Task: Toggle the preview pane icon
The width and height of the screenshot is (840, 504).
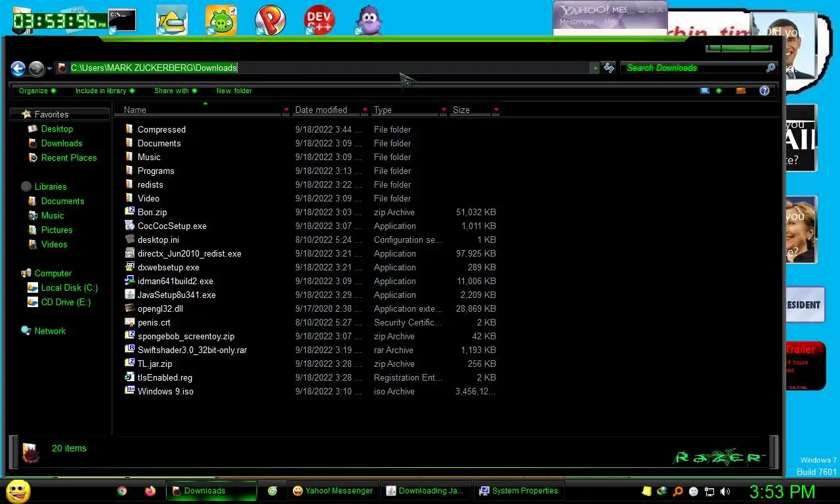Action: tap(741, 91)
